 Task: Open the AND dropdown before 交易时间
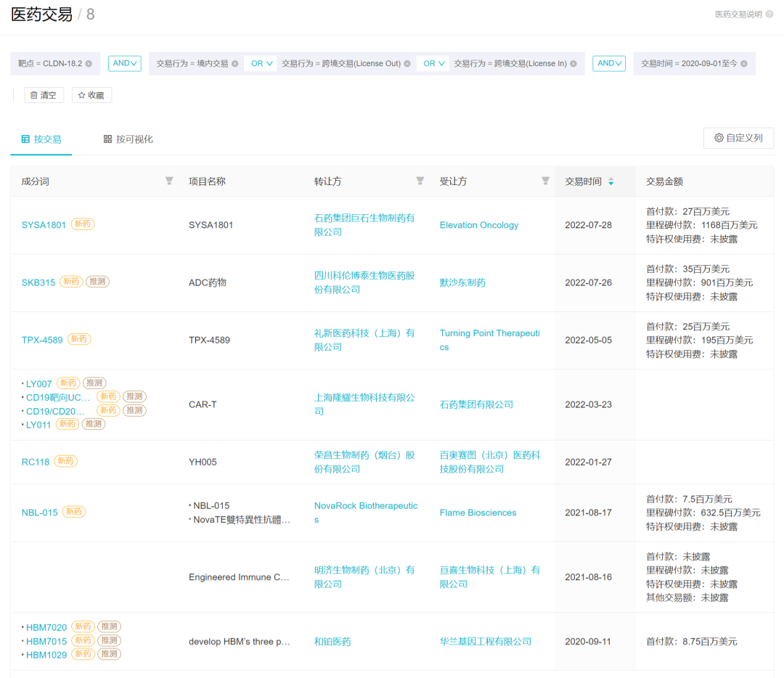pos(608,64)
